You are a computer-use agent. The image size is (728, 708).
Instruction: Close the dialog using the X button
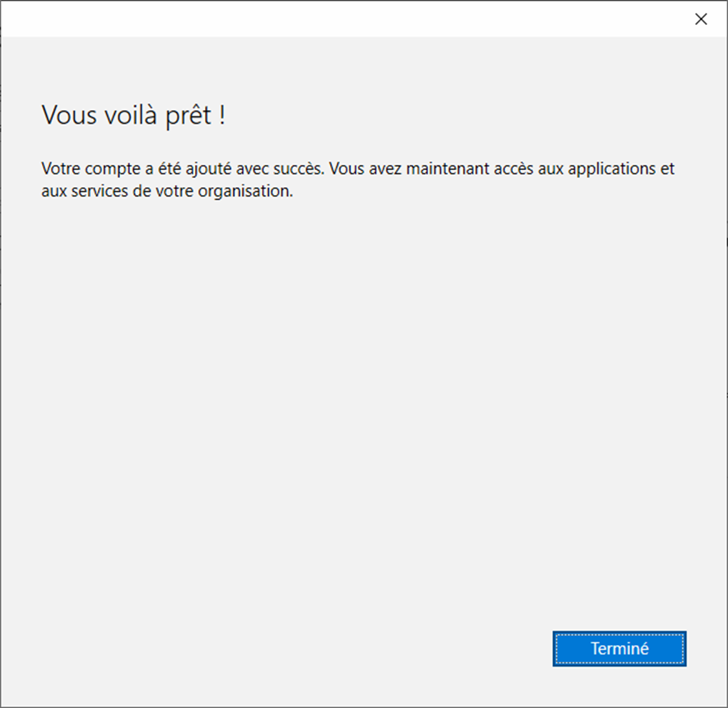tap(701, 19)
